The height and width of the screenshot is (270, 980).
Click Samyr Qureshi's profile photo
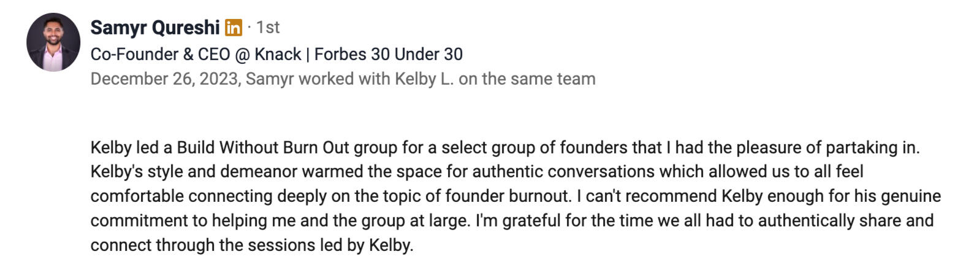(x=53, y=42)
